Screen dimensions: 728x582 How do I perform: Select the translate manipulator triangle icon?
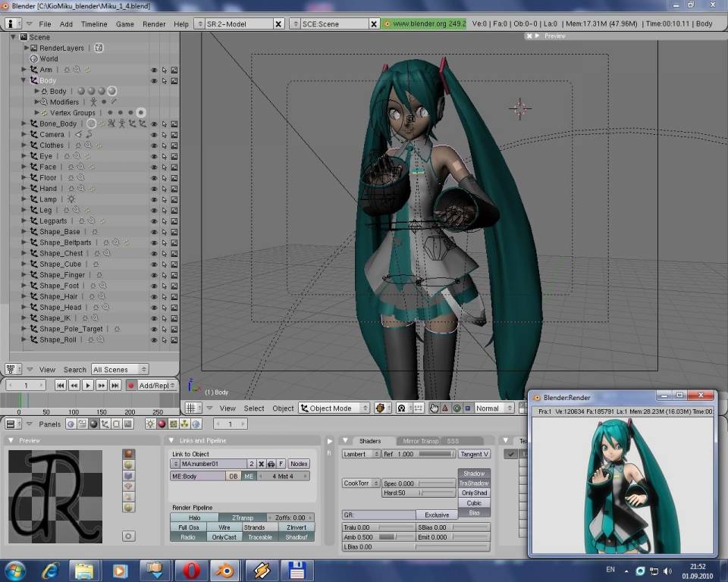(x=445, y=408)
